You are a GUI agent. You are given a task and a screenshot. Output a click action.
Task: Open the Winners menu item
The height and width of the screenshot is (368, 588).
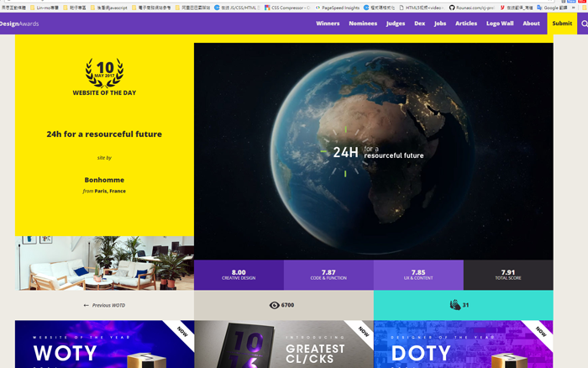(x=328, y=24)
